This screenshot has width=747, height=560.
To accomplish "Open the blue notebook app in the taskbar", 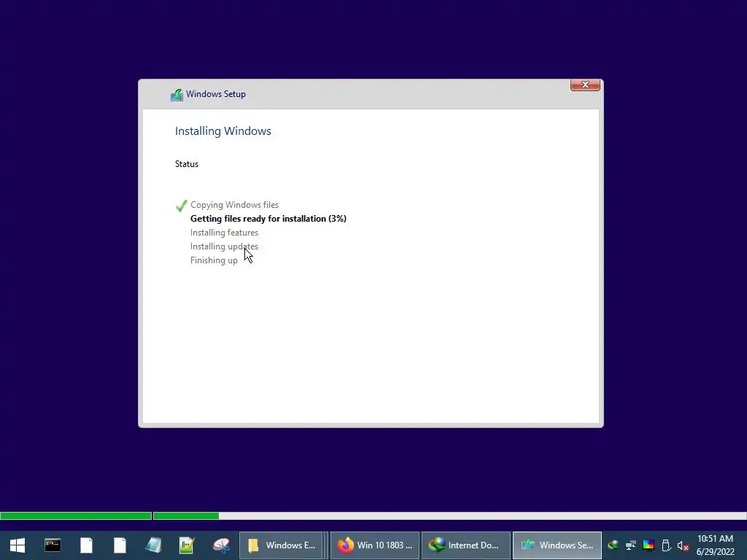I will (x=153, y=545).
